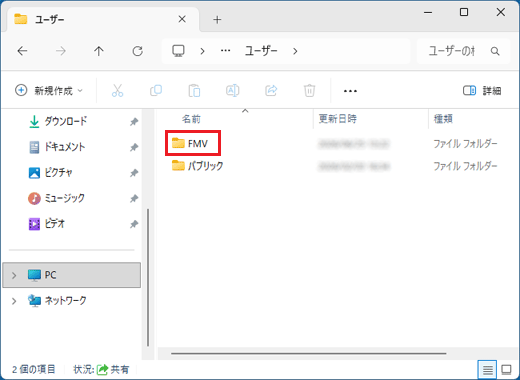The image size is (520, 380).
Task: Click the ユーザー tab title
Action: click(x=50, y=20)
